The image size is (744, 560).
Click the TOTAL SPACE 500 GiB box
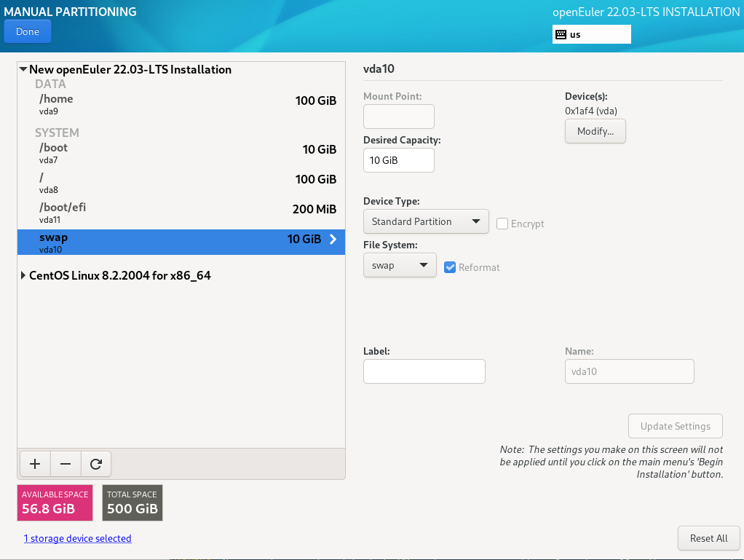(132, 502)
